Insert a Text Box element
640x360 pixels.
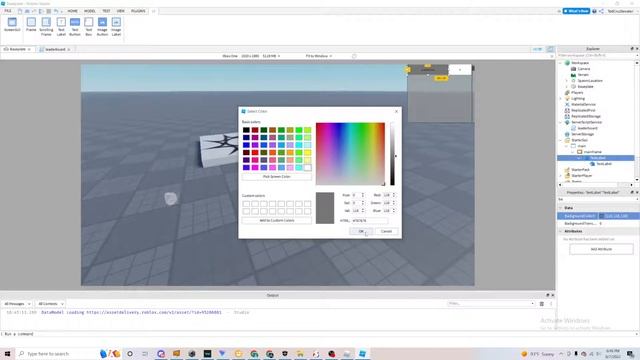(x=89, y=27)
